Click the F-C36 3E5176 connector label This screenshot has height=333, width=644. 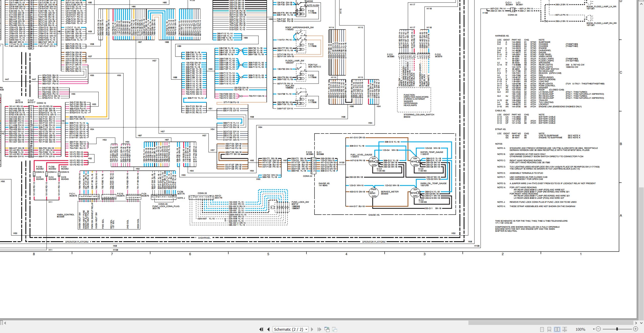click(181, 193)
